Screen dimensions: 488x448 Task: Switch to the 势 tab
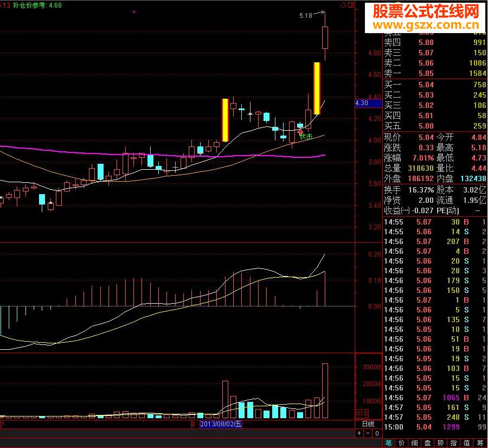[x=440, y=443]
